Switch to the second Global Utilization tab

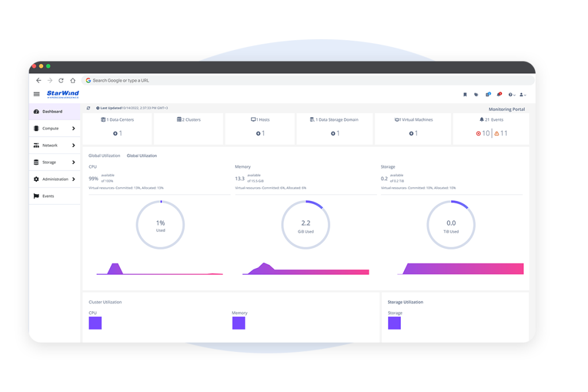pyautogui.click(x=142, y=156)
